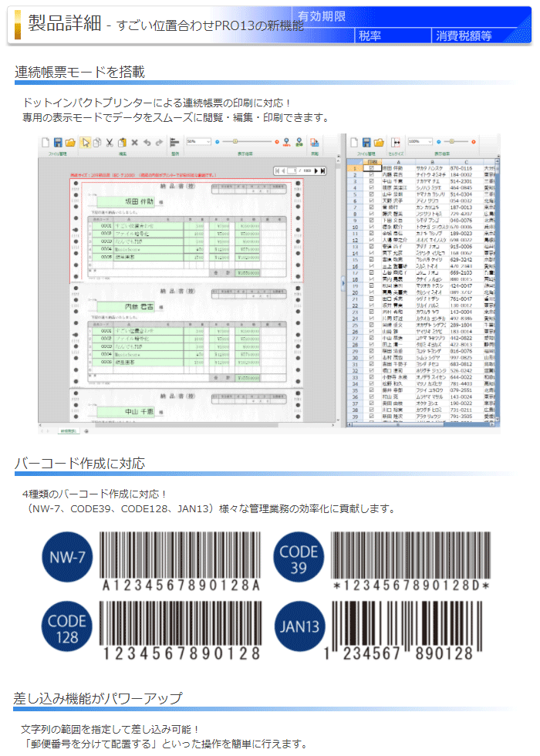The image size is (540, 756).
Task: Click the cell size (セルサイズ) icon
Action: (396, 142)
